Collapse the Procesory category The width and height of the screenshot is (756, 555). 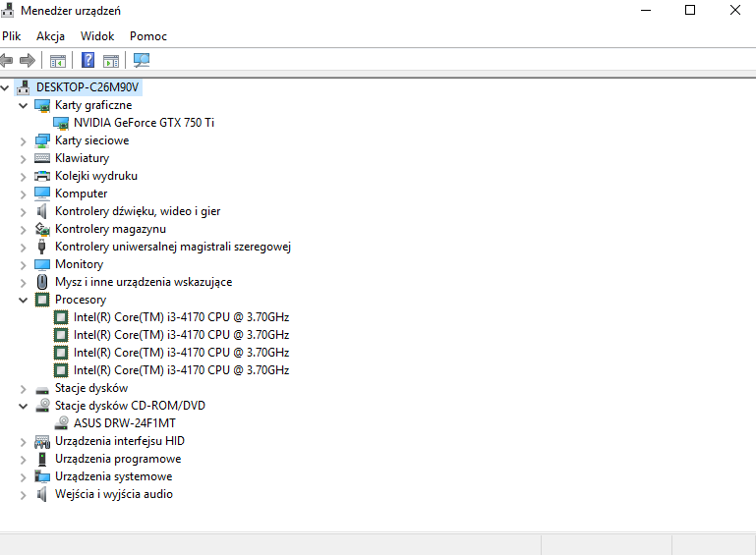pyautogui.click(x=24, y=300)
